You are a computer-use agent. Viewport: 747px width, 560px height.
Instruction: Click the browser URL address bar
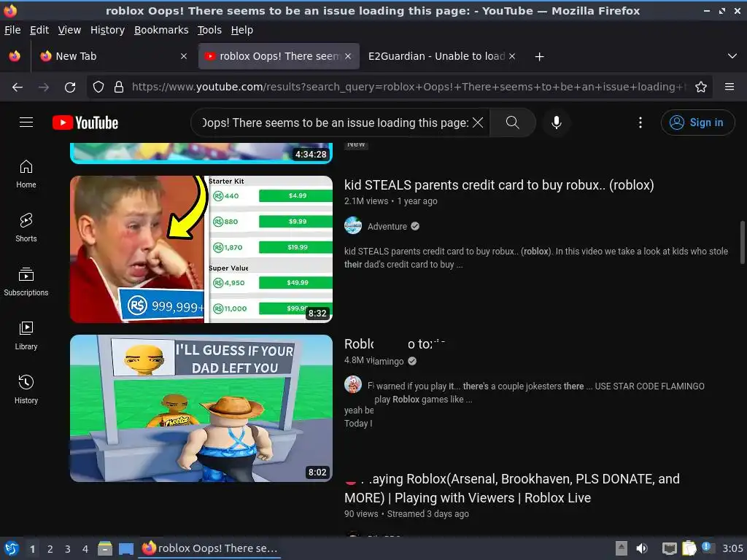(407, 87)
